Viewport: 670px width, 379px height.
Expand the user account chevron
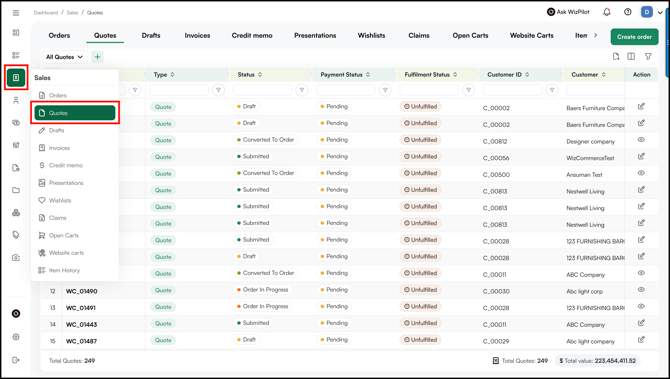coord(661,13)
